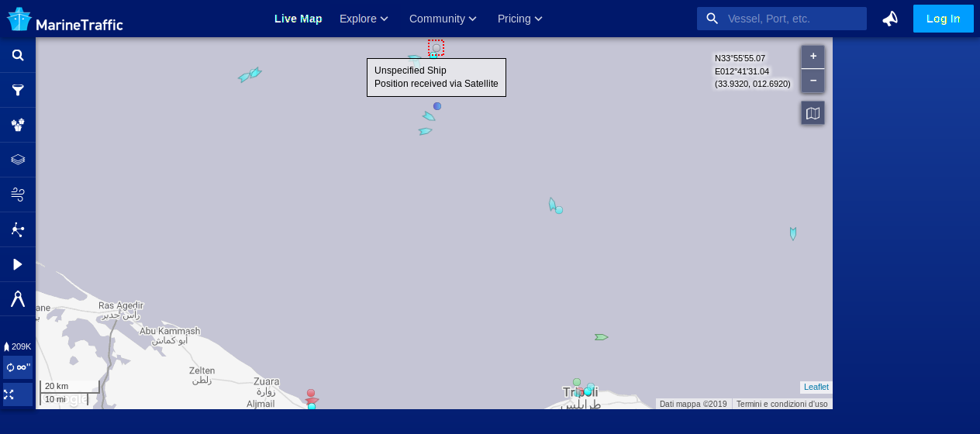This screenshot has width=980, height=434.
Task: Click the MarineTraffic logo
Action: pyautogui.click(x=65, y=19)
